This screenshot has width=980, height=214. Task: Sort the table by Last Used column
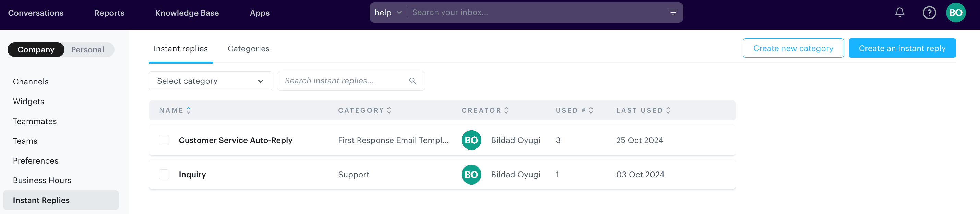click(668, 110)
